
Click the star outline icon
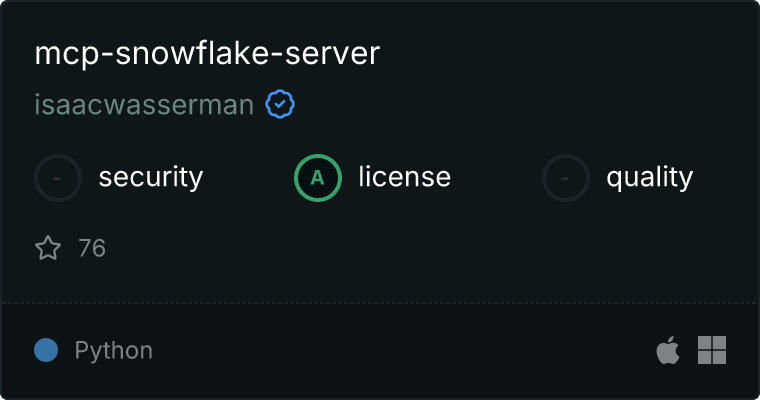click(x=48, y=248)
